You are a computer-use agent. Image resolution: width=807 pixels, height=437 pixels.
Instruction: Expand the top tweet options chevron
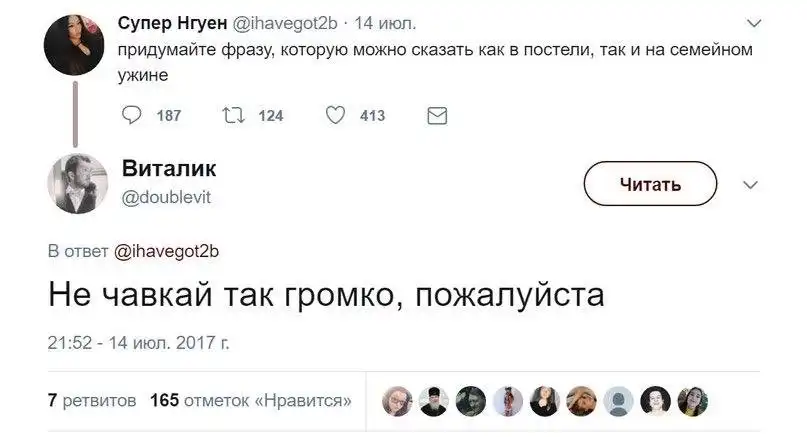[753, 22]
